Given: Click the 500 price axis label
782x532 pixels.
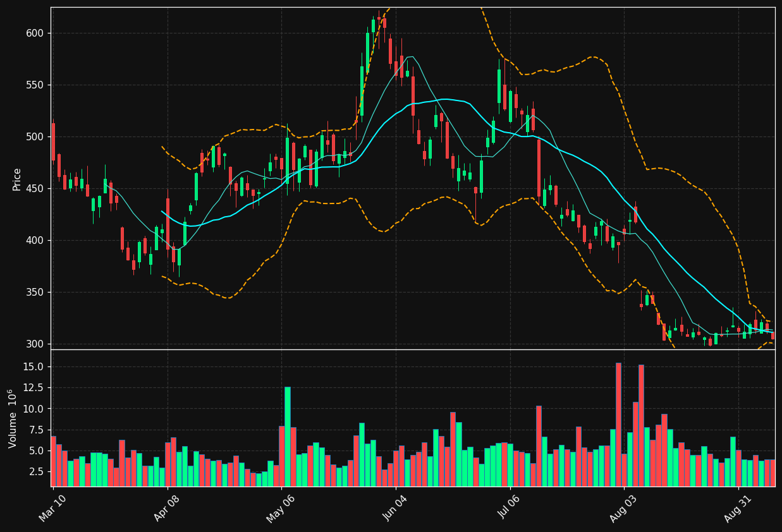Looking at the screenshot, I should [x=35, y=136].
